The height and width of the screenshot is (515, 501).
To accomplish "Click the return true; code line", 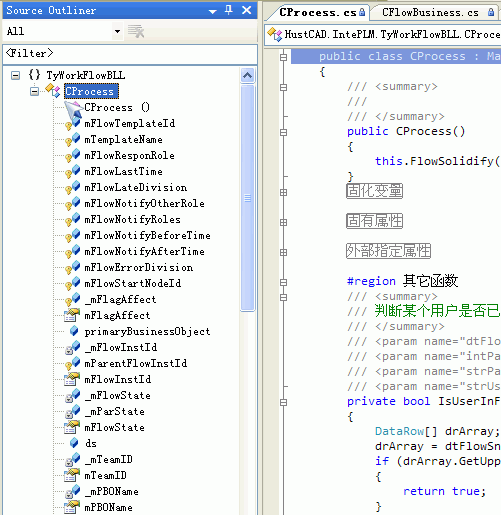I will click(445, 491).
